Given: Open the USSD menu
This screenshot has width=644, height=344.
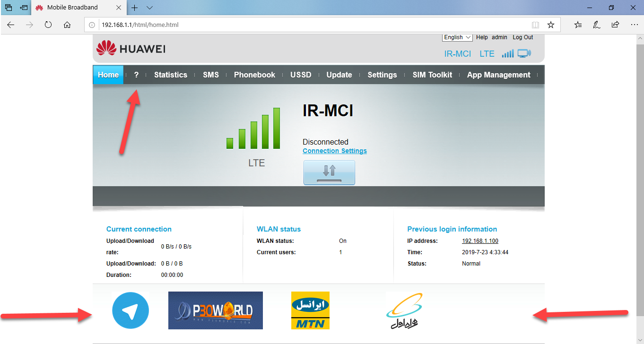Looking at the screenshot, I should [301, 75].
